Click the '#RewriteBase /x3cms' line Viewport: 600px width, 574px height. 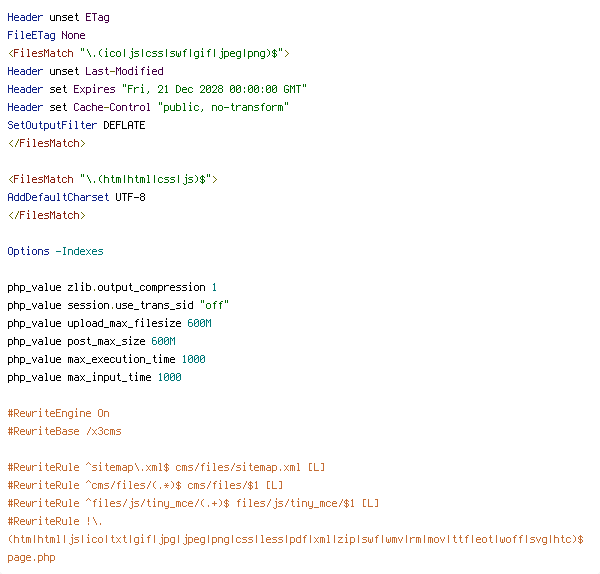coord(64,432)
